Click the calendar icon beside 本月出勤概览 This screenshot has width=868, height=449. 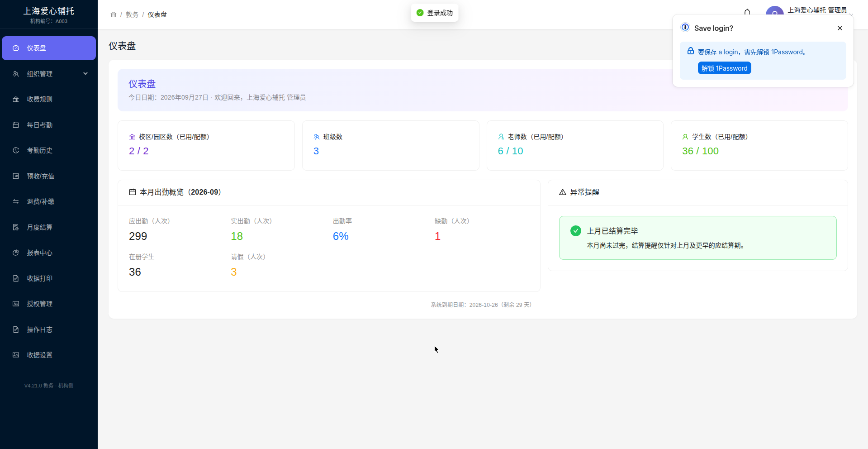coord(133,192)
